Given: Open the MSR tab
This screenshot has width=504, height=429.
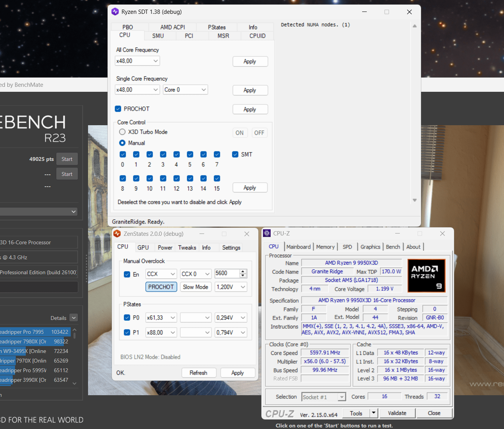Looking at the screenshot, I should pyautogui.click(x=223, y=36).
